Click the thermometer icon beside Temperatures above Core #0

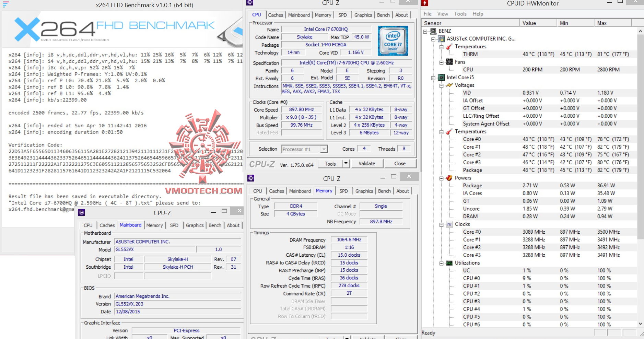click(x=449, y=131)
